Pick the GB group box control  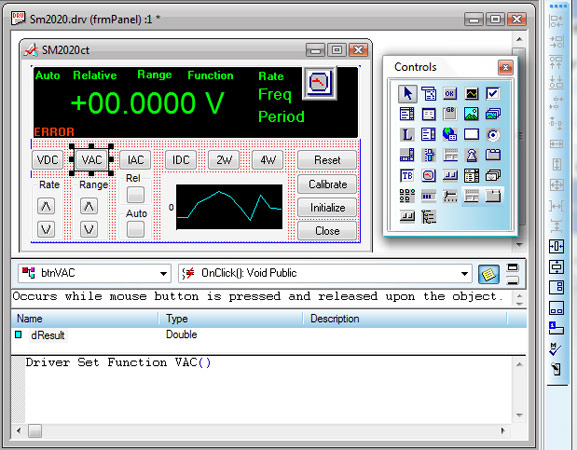click(x=450, y=114)
